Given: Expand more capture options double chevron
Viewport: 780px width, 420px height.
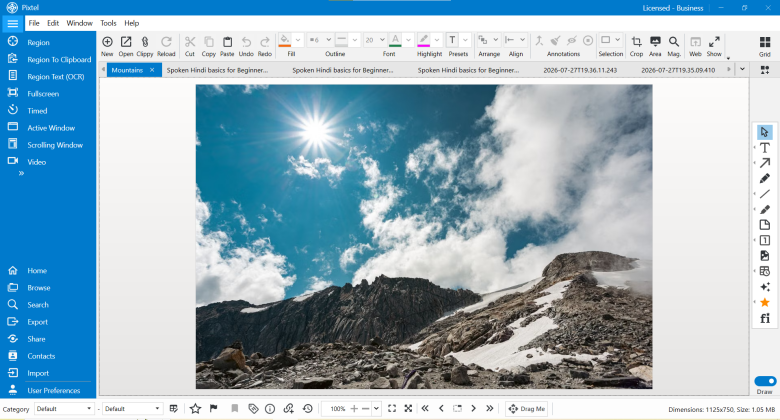Looking at the screenshot, I should [21, 173].
